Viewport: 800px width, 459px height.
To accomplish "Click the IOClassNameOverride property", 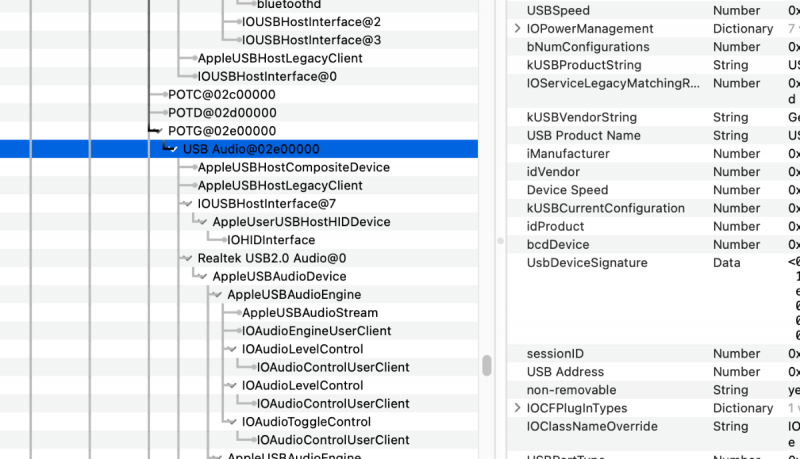I will [x=592, y=426].
